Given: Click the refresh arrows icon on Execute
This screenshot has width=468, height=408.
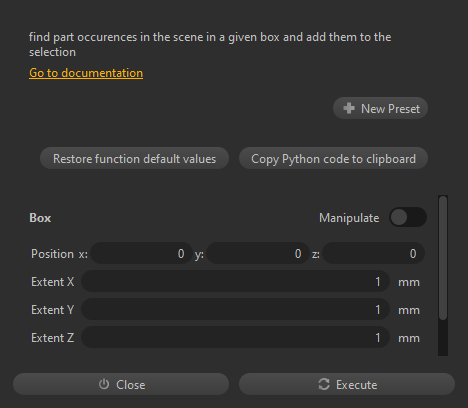Looking at the screenshot, I should 324,384.
